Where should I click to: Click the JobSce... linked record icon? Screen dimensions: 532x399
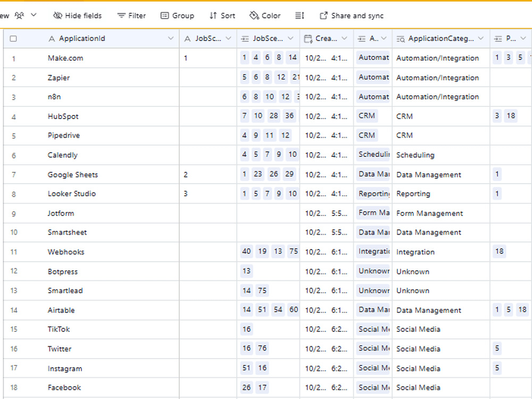click(x=245, y=39)
